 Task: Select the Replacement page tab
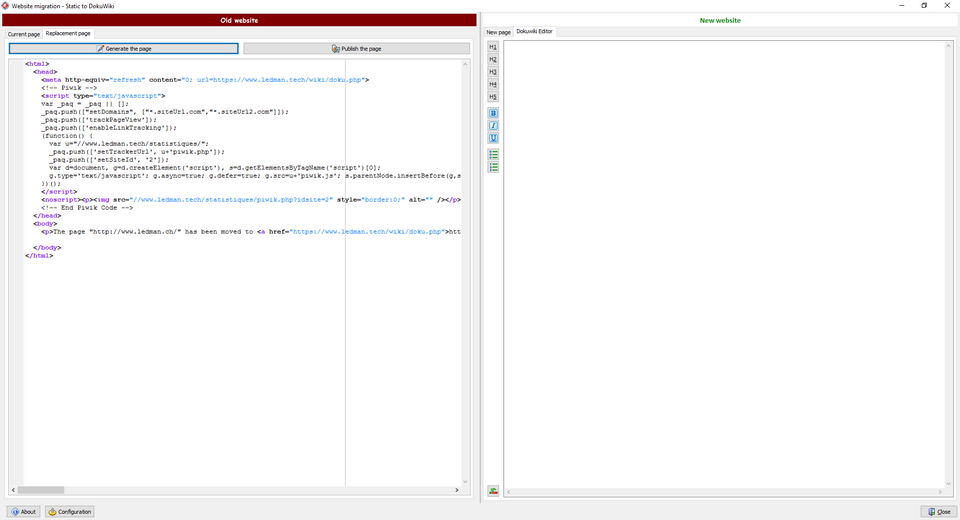(x=68, y=33)
